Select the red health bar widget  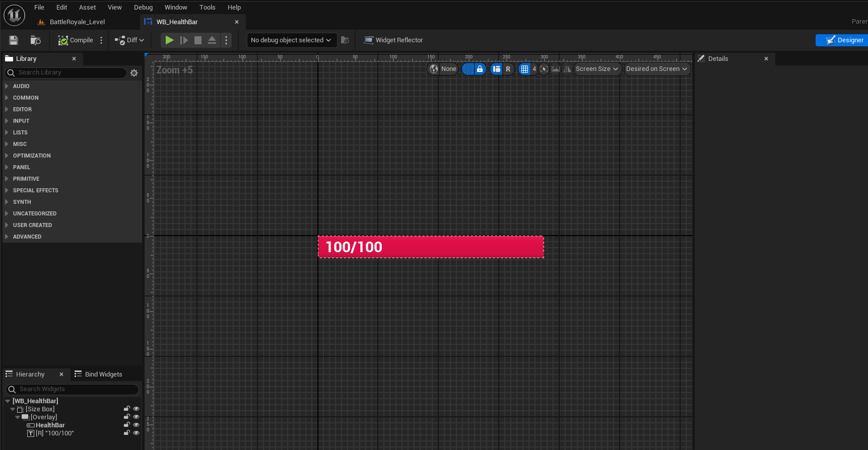[431, 247]
